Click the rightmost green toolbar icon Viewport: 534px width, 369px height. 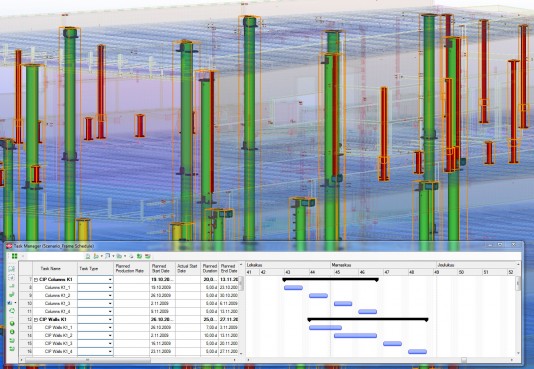pos(147,256)
